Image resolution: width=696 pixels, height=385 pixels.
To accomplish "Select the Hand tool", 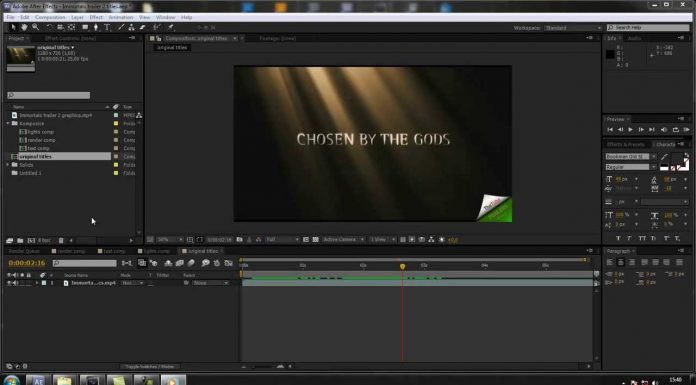I will point(24,27).
